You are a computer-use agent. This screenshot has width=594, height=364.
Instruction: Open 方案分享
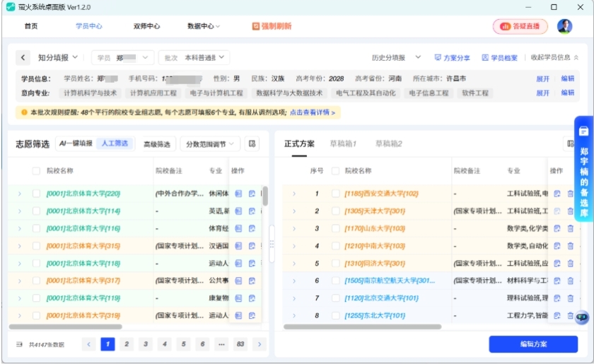point(452,57)
